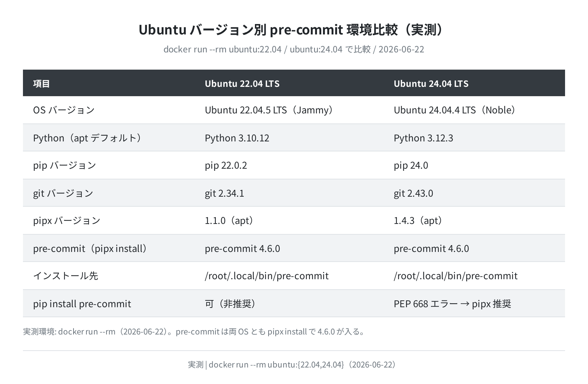The image size is (588, 384).
Task: Select the 'git バージョン' row label
Action: click(x=63, y=193)
